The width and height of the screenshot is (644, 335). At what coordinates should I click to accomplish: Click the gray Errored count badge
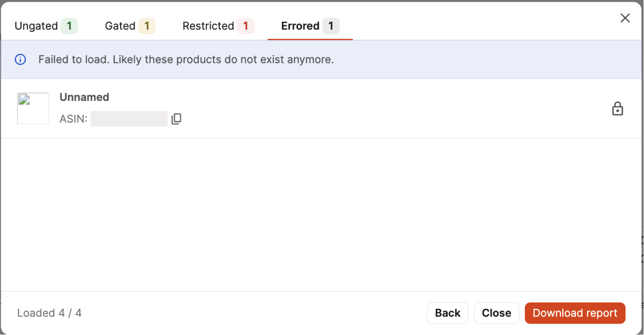coord(331,26)
